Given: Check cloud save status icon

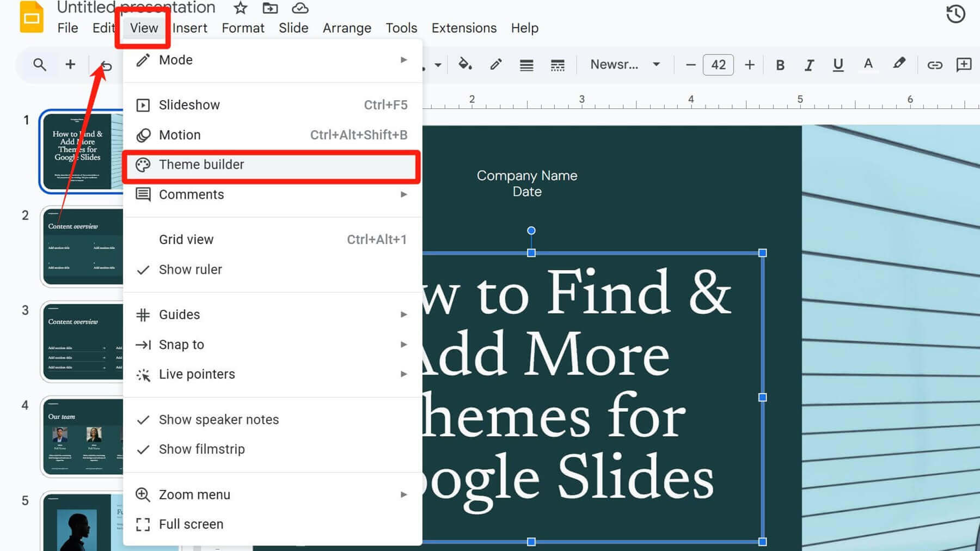Looking at the screenshot, I should [300, 8].
